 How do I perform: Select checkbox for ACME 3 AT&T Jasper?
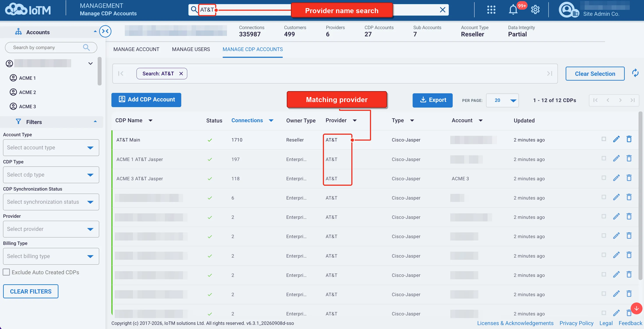[x=604, y=178]
